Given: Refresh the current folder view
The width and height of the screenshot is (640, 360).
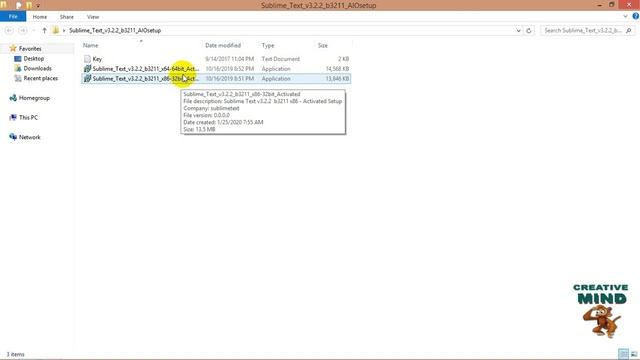Looking at the screenshot, I should click(x=529, y=31).
